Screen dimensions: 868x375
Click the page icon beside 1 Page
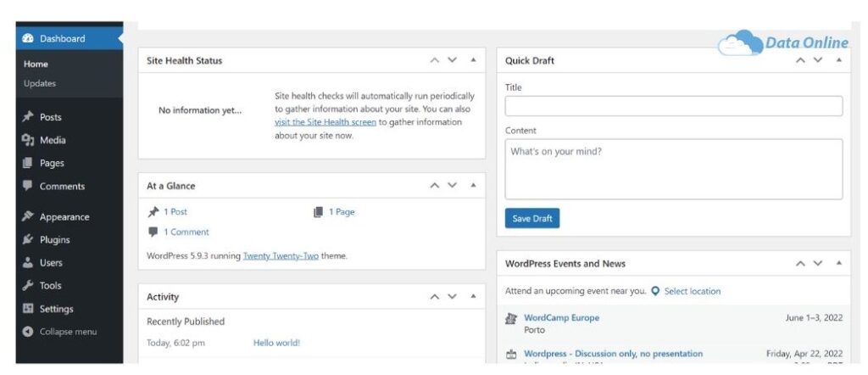pos(318,211)
